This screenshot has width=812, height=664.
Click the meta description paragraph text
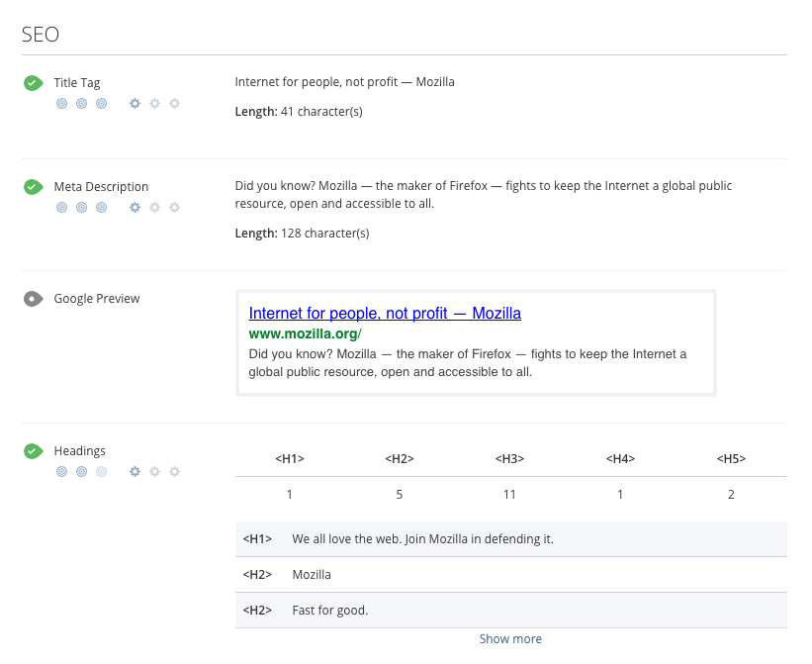point(484,195)
